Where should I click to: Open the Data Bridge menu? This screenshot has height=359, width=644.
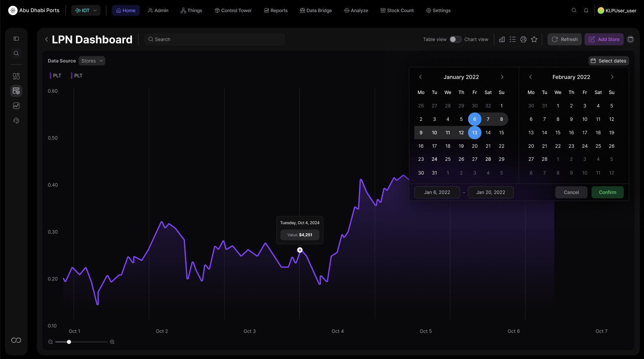click(x=316, y=11)
